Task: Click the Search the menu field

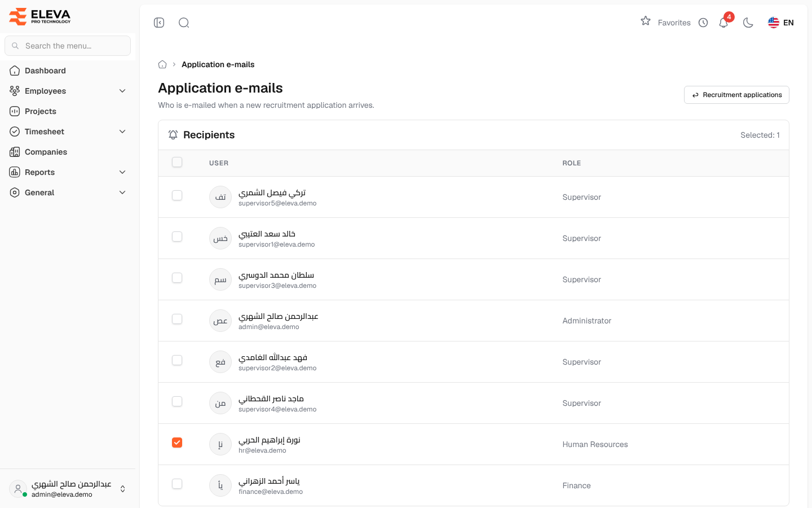Action: pyautogui.click(x=68, y=46)
